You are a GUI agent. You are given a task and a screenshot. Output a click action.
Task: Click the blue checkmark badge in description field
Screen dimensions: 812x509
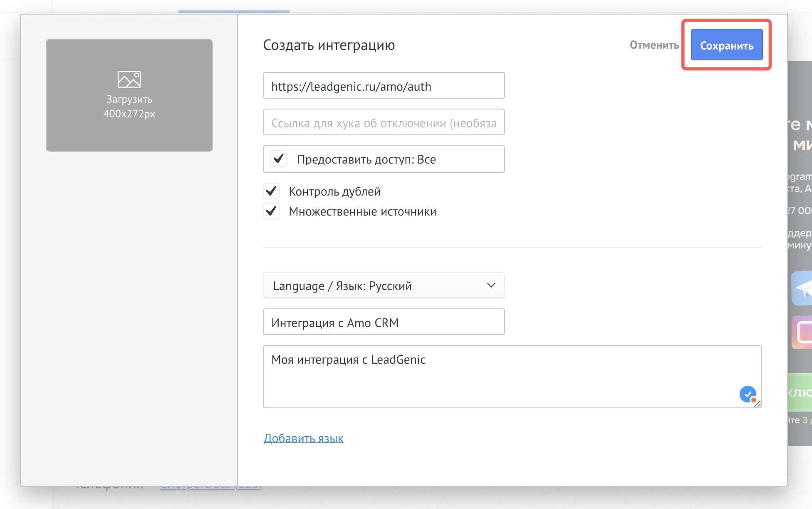click(x=748, y=394)
